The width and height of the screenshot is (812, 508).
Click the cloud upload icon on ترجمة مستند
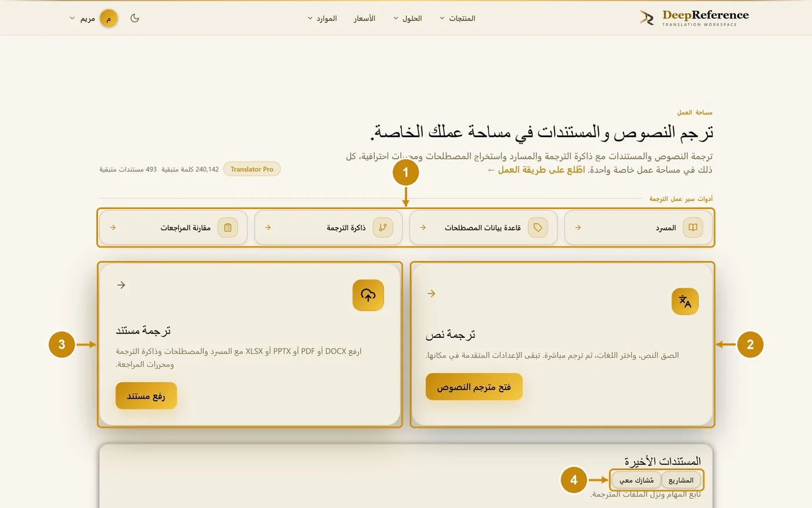coord(368,295)
